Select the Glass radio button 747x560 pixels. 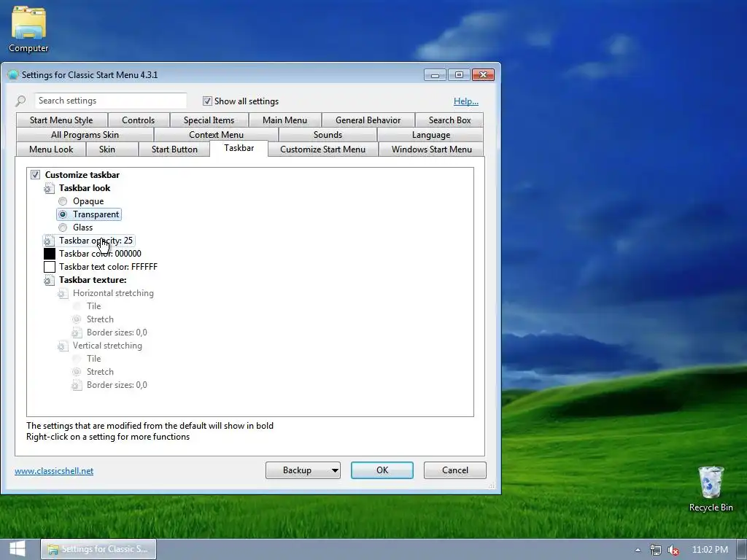click(63, 227)
